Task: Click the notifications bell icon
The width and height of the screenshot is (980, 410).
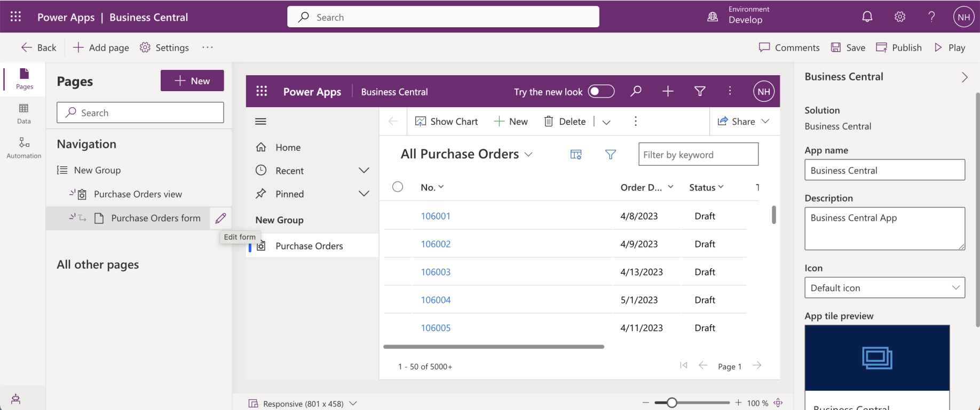Action: pos(867,17)
